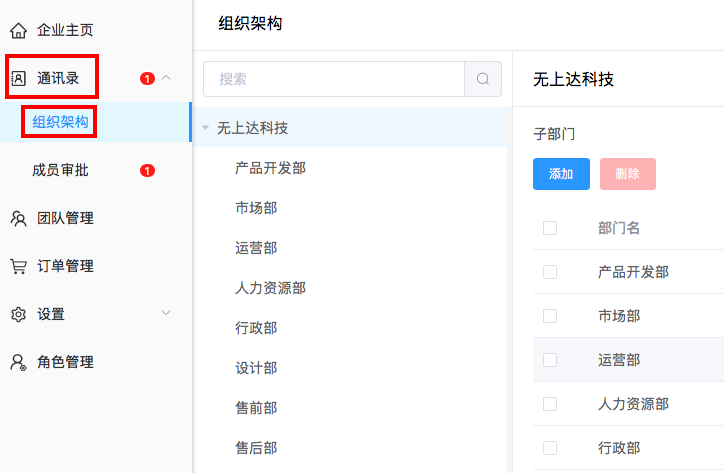Tick the select-all checkbox beside 部门名

tap(550, 228)
